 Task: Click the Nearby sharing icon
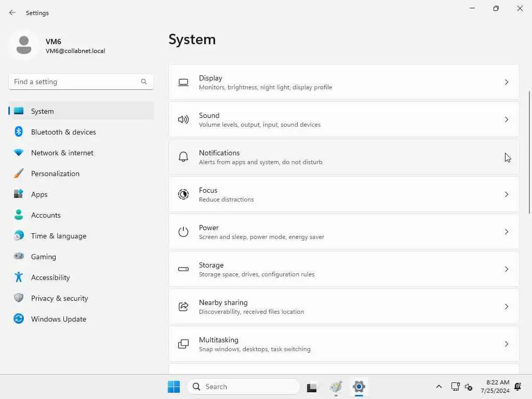point(183,307)
